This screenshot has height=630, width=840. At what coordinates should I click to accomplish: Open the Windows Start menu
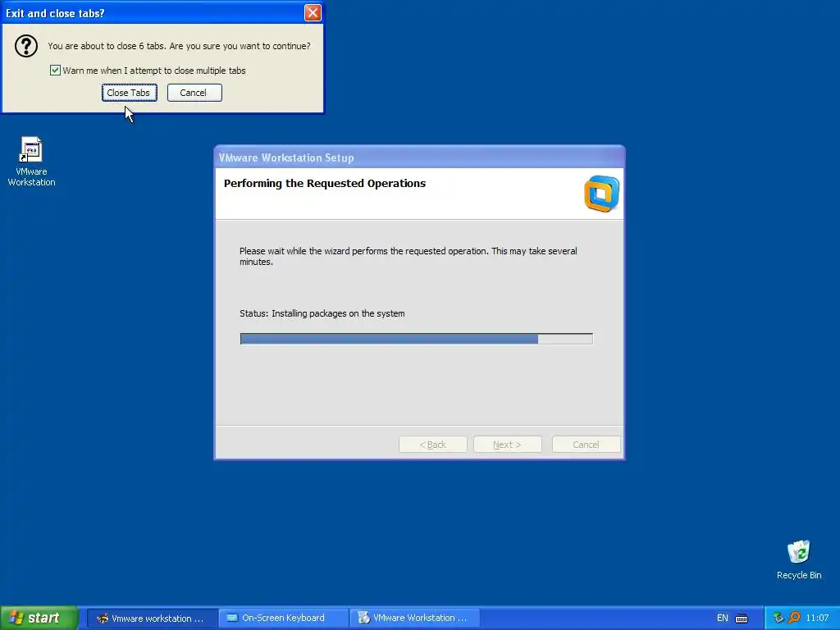(x=39, y=618)
